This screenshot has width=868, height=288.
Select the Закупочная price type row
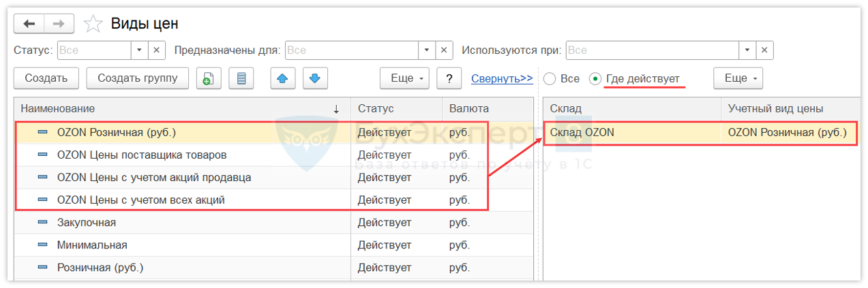[87, 223]
